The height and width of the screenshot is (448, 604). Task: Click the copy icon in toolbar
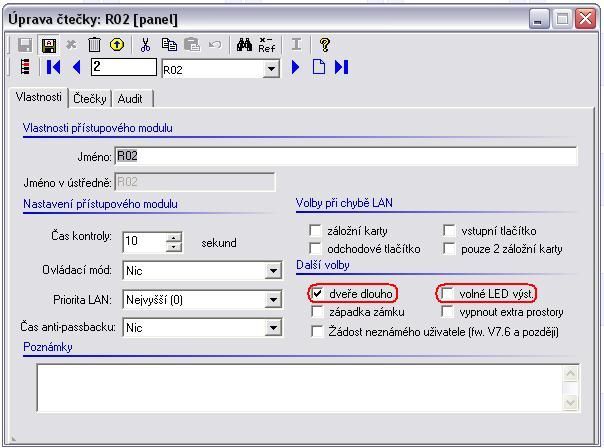point(169,45)
